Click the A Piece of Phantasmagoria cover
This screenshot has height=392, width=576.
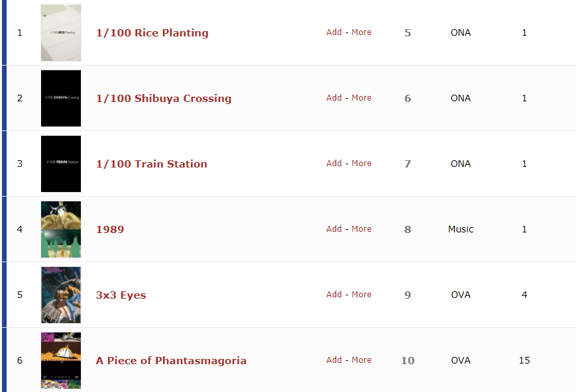point(61,360)
